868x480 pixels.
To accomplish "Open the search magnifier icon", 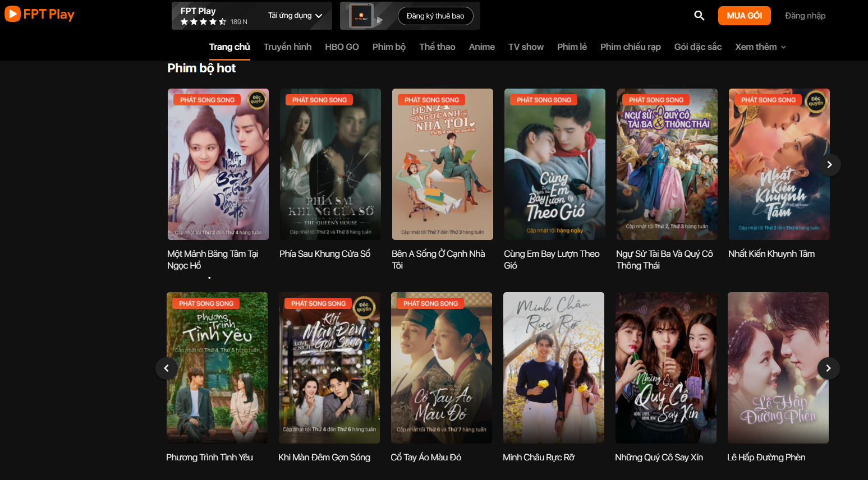I will (x=699, y=16).
